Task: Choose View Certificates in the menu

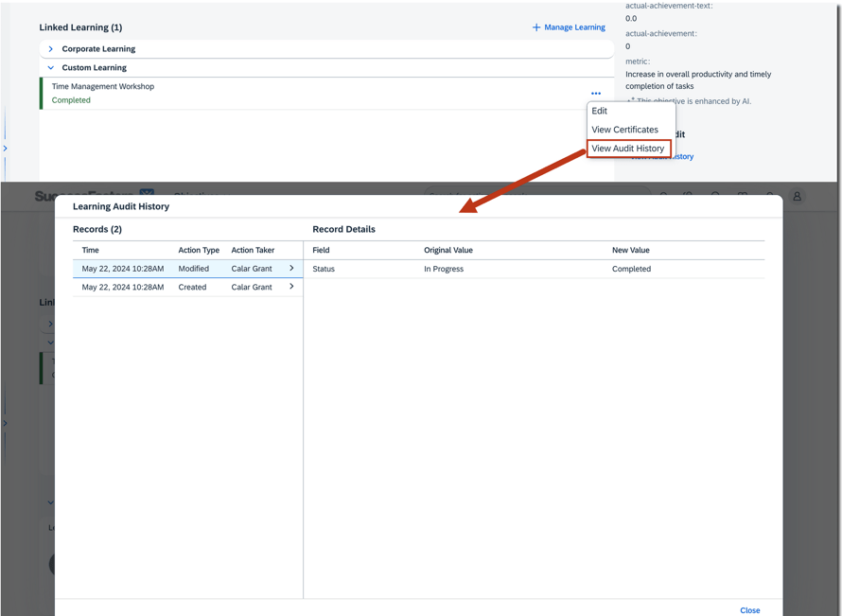Action: (x=624, y=130)
